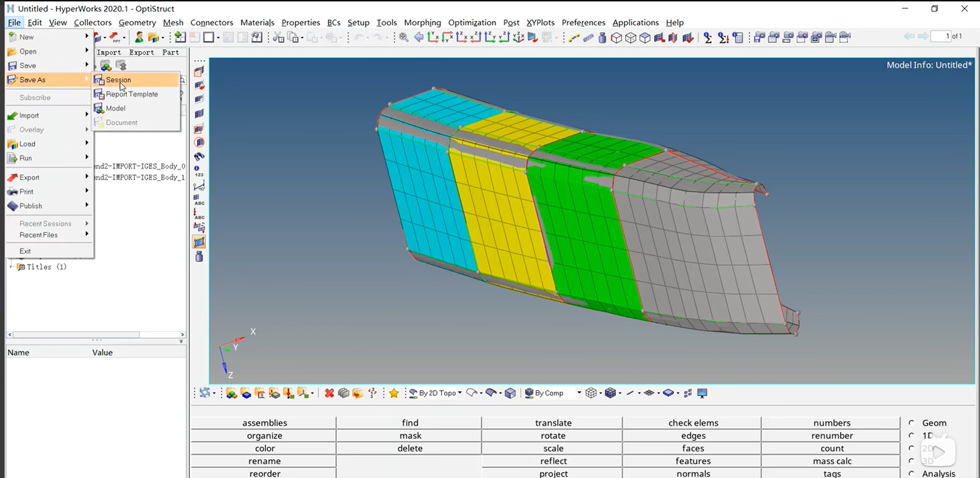Image resolution: width=980 pixels, height=478 pixels.
Task: Open the Optimization menu
Action: coord(472,22)
